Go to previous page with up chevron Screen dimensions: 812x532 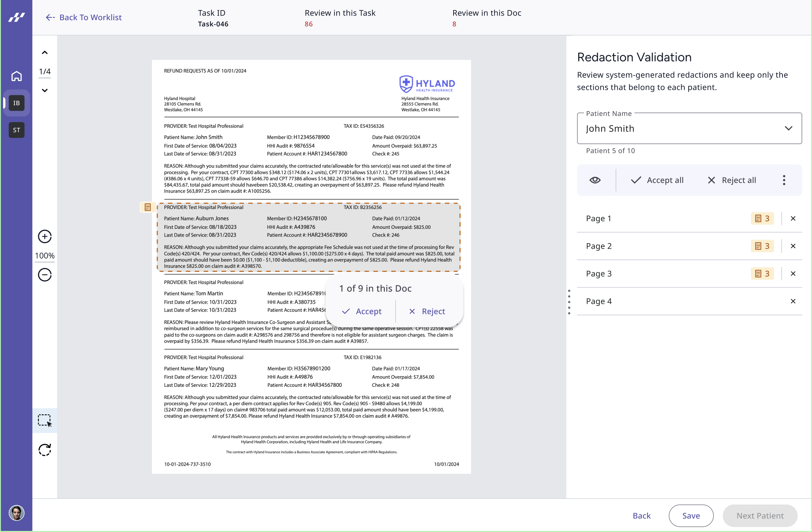[45, 53]
